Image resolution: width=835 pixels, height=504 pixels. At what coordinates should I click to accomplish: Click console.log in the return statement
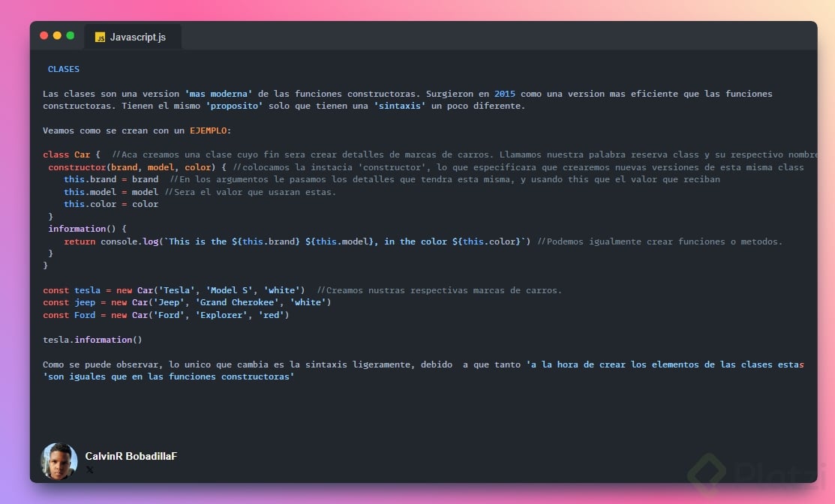click(x=129, y=241)
